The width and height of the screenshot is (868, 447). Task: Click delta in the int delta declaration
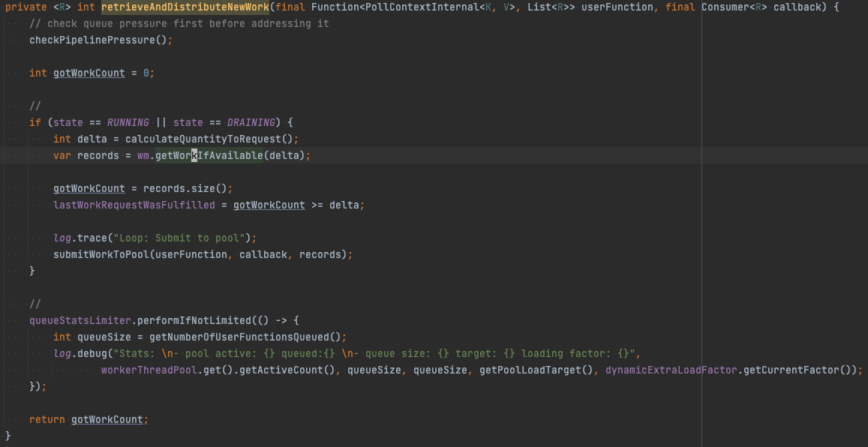[x=92, y=139]
